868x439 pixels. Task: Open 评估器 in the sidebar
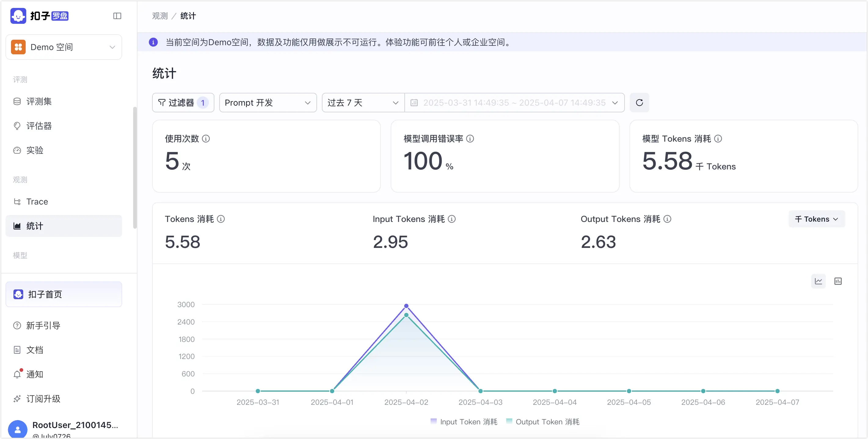64,126
